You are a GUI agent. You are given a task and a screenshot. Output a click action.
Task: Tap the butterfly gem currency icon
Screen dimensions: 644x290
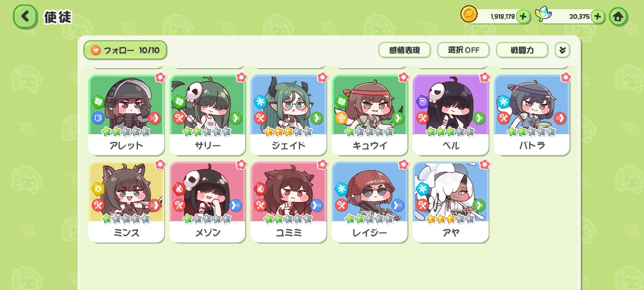coord(543,14)
